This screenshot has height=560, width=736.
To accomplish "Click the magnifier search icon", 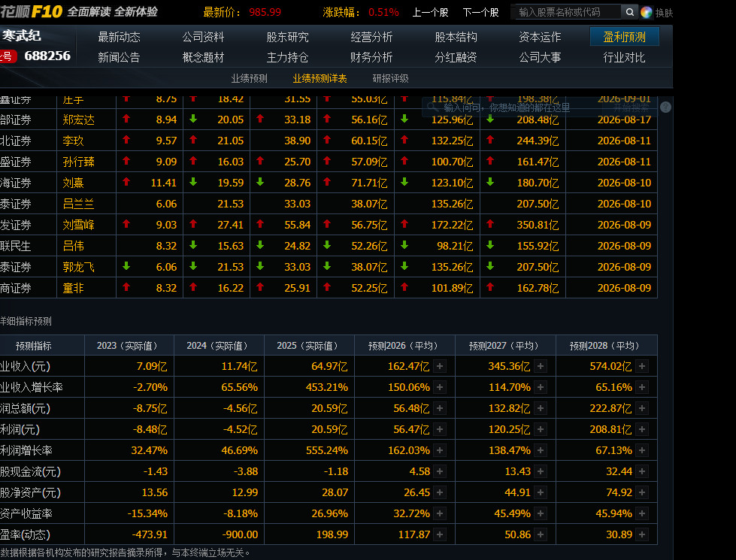I will pyautogui.click(x=629, y=12).
